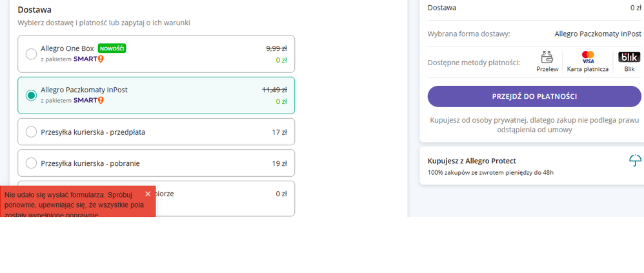The height and width of the screenshot is (273, 644).
Task: Choose Przesyłka kurierska - pobranie delivery option
Action: pyautogui.click(x=156, y=163)
